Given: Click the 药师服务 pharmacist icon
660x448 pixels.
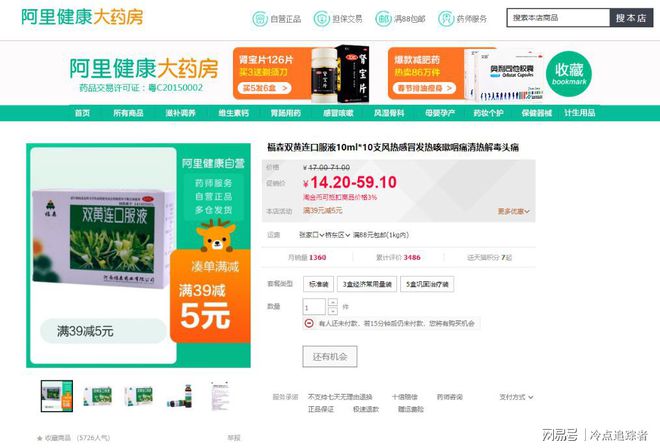Looking at the screenshot, I should (446, 19).
